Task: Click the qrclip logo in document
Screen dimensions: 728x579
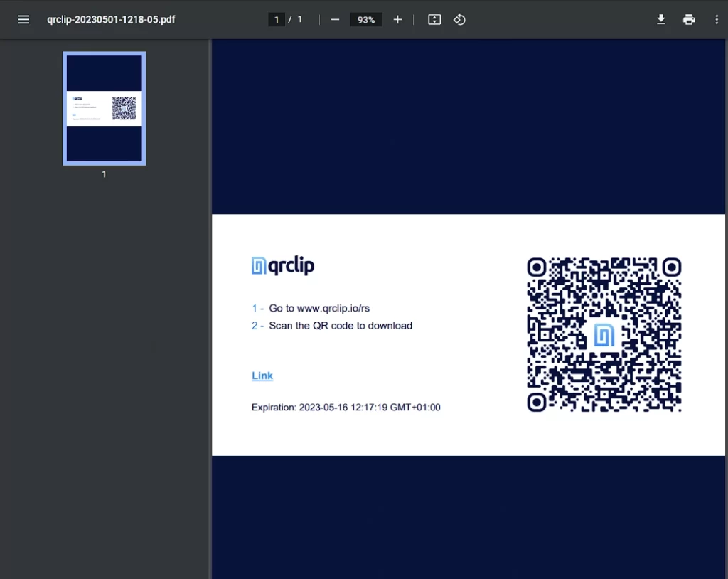Action: coord(283,266)
